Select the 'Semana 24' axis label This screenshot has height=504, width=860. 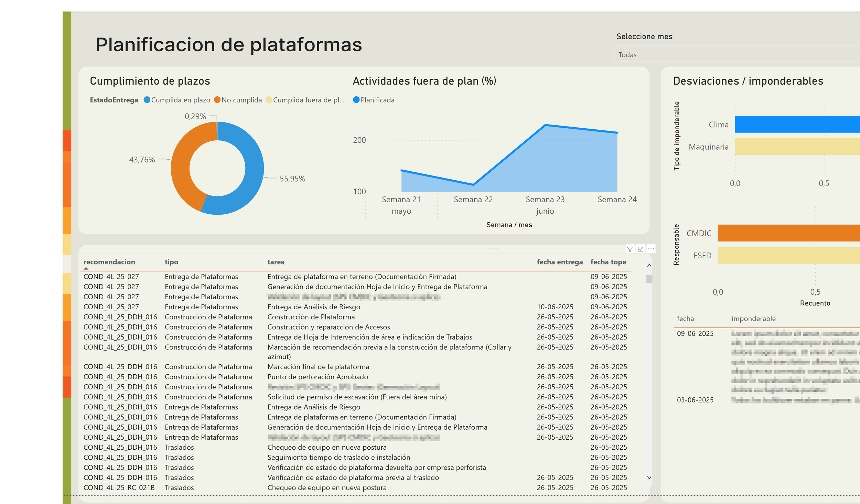click(x=617, y=200)
